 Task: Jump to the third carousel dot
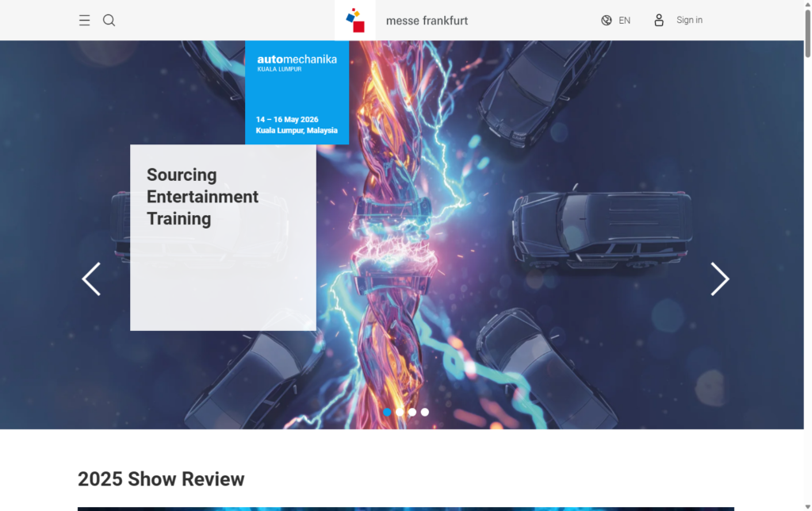click(x=412, y=412)
